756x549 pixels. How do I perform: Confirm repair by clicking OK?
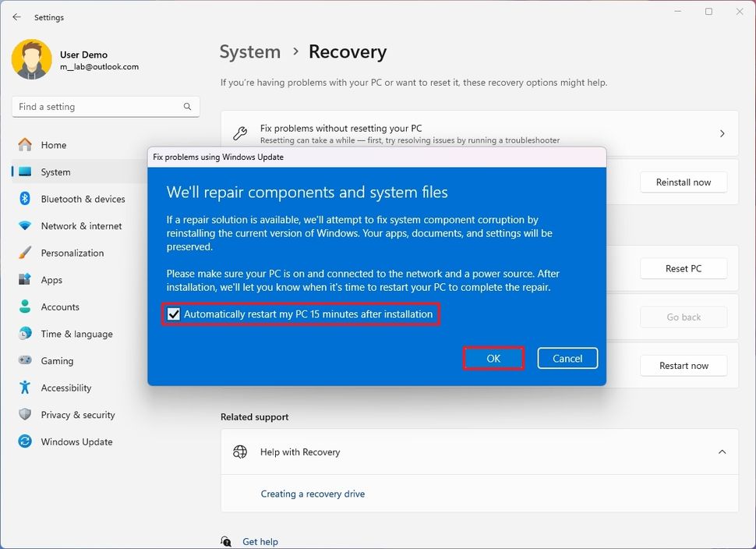coord(493,358)
